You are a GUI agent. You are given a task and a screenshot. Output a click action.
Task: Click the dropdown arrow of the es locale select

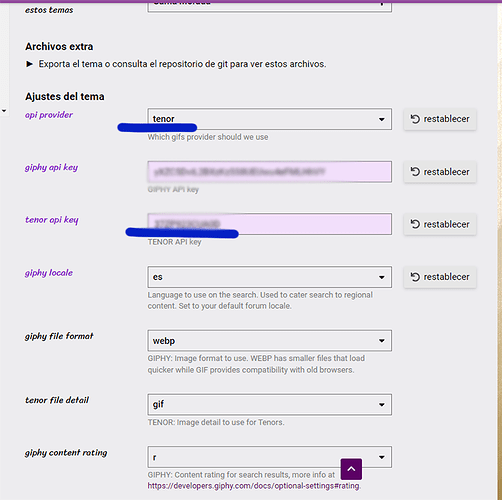click(382, 277)
